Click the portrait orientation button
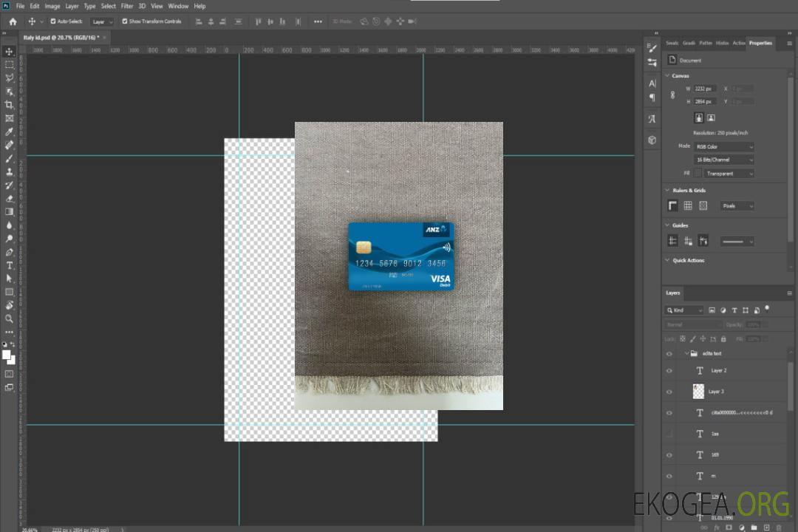Viewport: 798px width, 532px height. click(x=699, y=118)
